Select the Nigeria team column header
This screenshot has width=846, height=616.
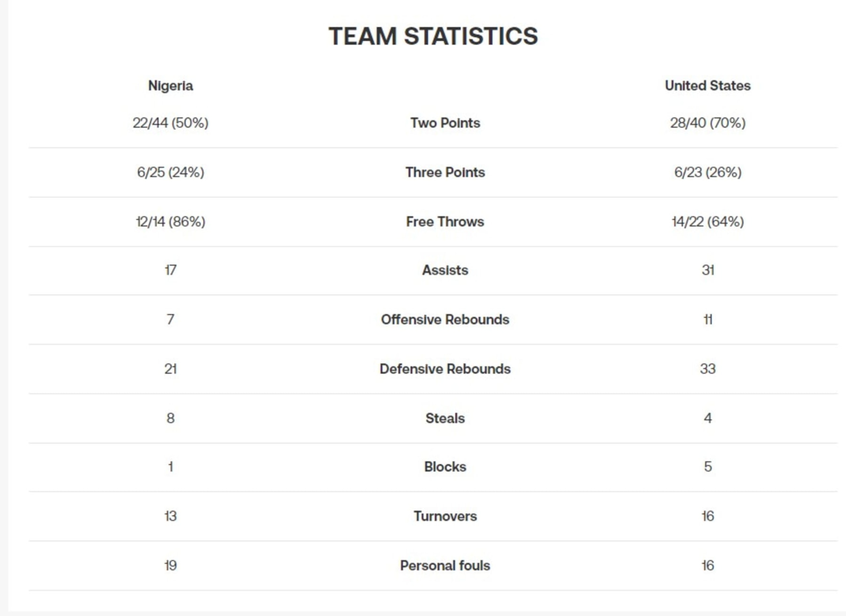(x=171, y=86)
